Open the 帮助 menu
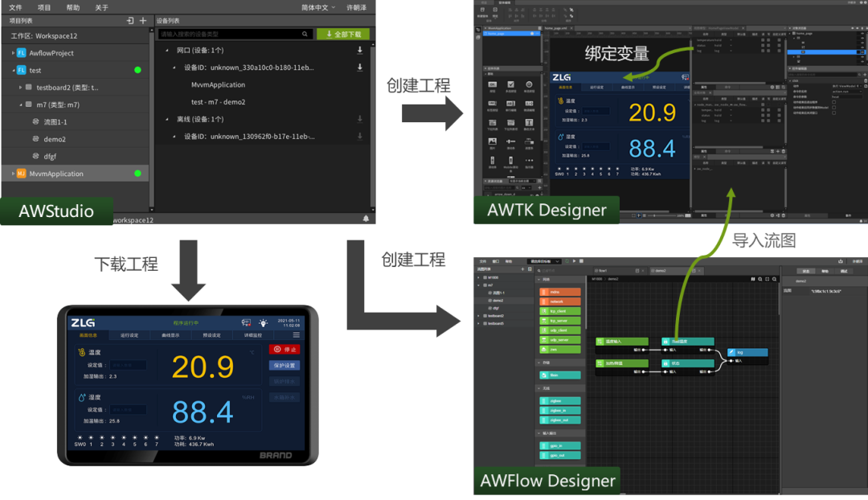Screen dimensions: 868x500 coord(73,7)
